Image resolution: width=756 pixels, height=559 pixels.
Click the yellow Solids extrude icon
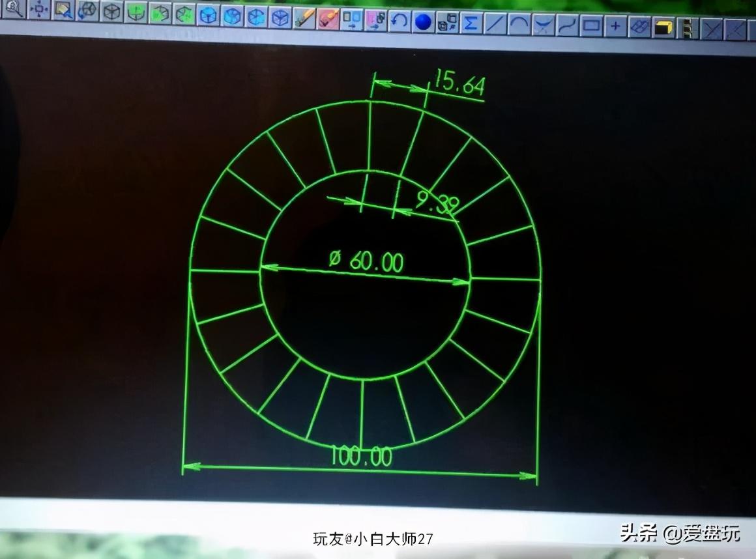pos(663,28)
